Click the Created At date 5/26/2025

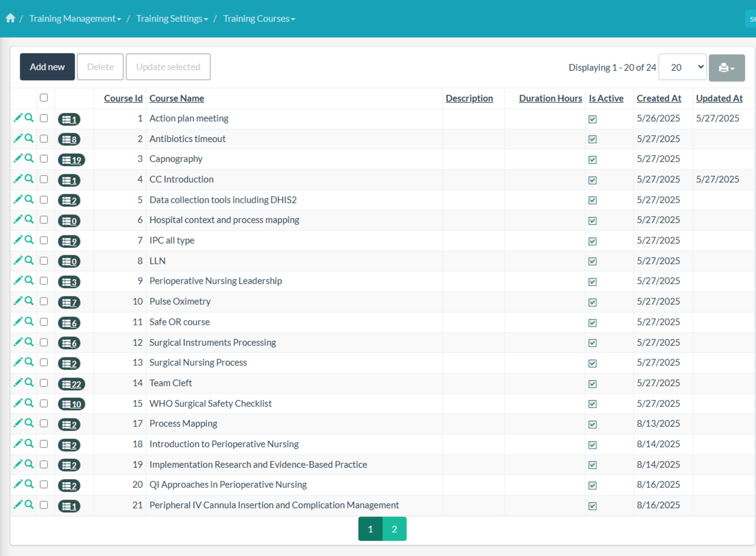pyautogui.click(x=658, y=118)
